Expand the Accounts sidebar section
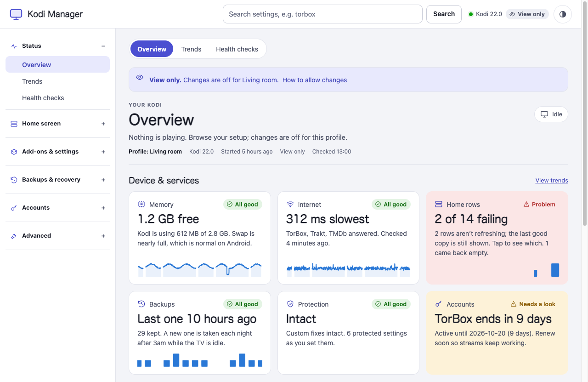This screenshot has height=382, width=588. [x=103, y=208]
